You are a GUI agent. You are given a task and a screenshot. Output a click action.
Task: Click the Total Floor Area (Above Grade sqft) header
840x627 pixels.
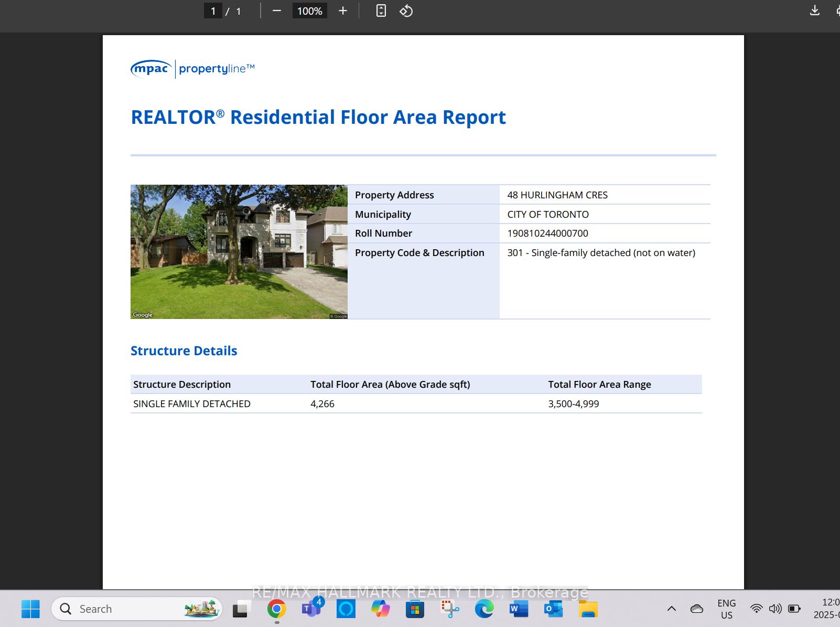click(x=390, y=385)
